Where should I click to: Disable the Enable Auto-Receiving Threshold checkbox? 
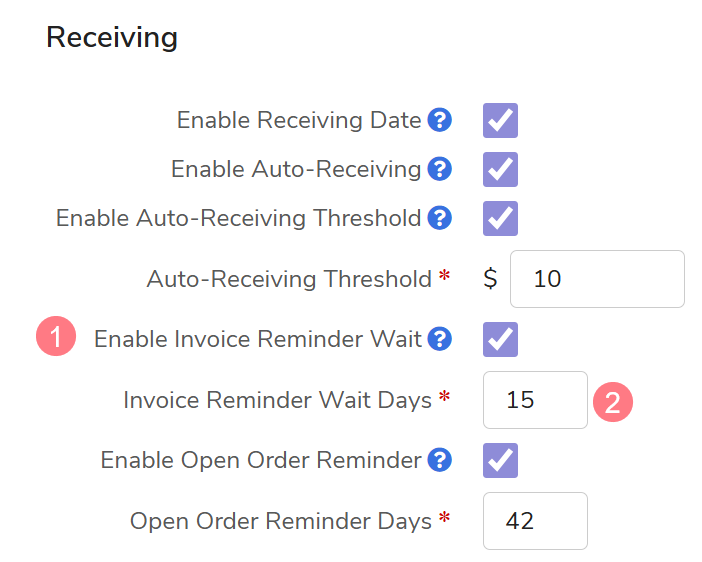click(x=500, y=218)
